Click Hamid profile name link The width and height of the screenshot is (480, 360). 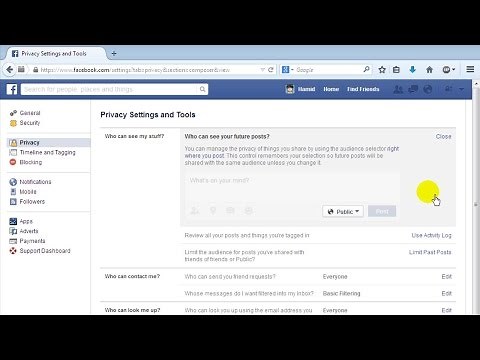[306, 89]
